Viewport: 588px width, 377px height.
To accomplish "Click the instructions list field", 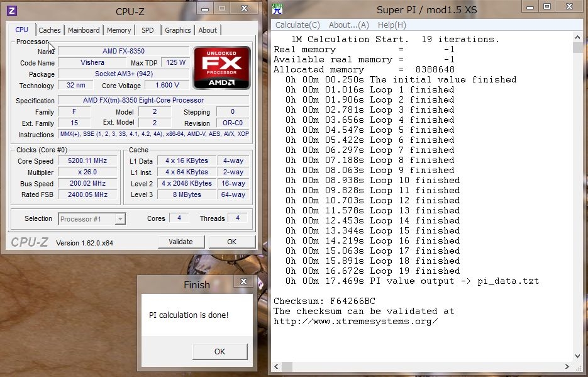I will [x=153, y=134].
